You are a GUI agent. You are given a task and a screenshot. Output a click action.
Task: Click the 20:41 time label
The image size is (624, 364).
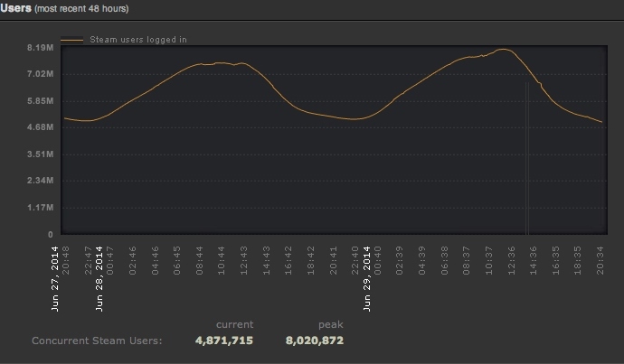(x=333, y=260)
